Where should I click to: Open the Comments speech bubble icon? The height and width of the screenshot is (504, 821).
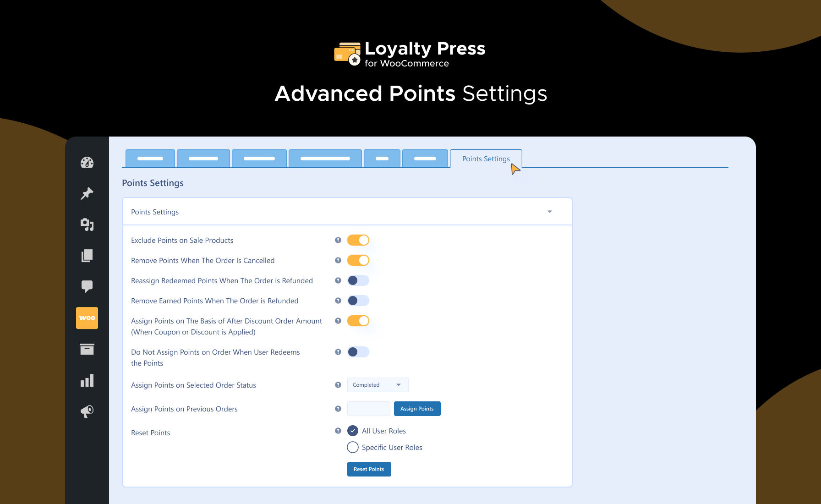tap(87, 286)
